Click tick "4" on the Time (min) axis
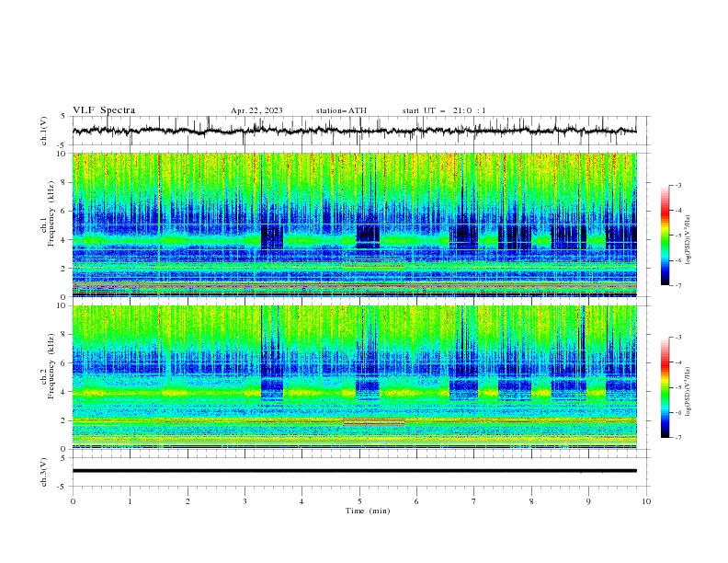The width and height of the screenshot is (728, 563). point(301,501)
